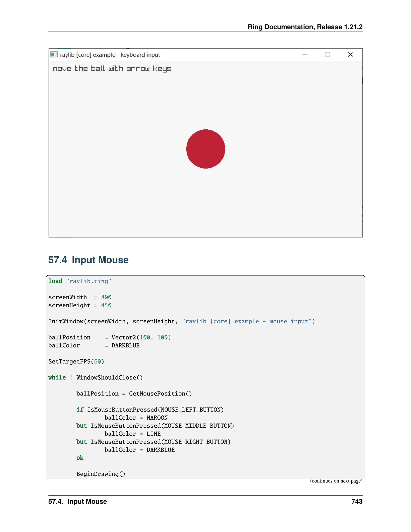Click the 'Ring Documentation, Release 1.21.2' header
The width and height of the screenshot is (411, 532).
(305, 27)
